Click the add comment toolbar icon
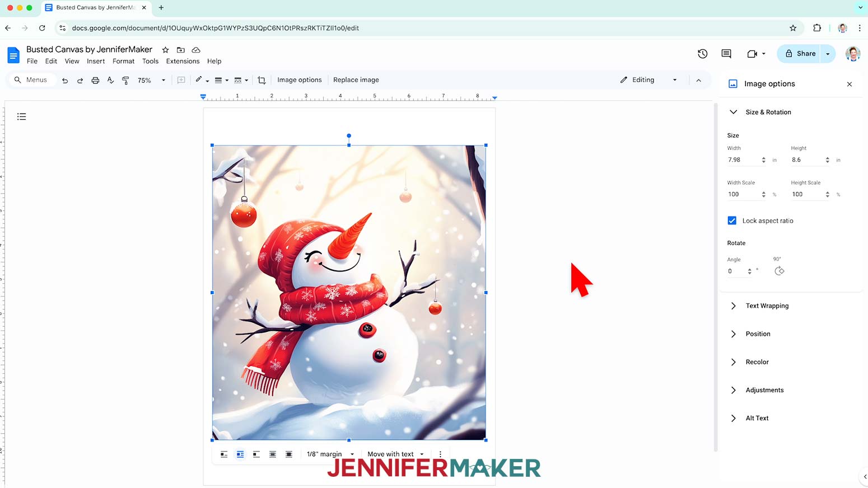 [181, 80]
